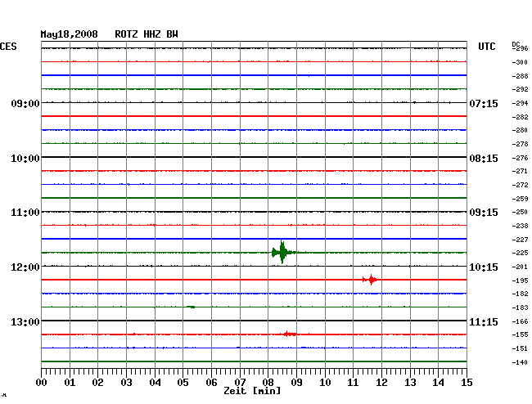Click the -182 DC offset value
This screenshot has width=532, height=404.
point(520,294)
